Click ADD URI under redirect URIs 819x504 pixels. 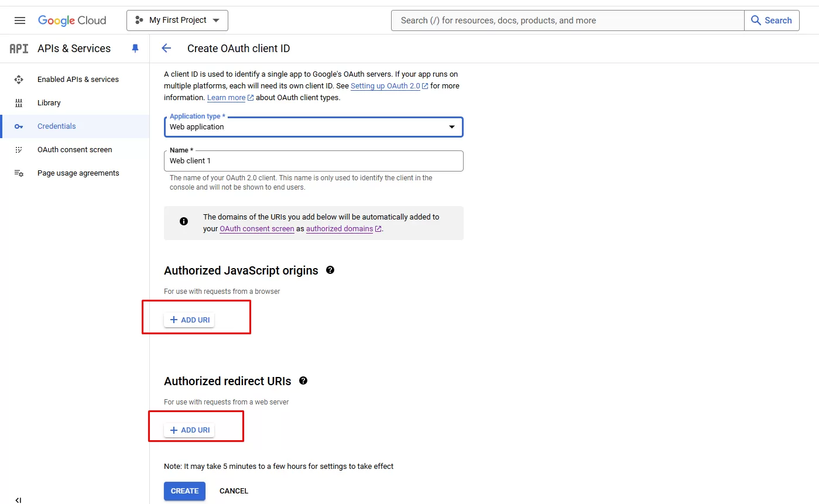(189, 430)
